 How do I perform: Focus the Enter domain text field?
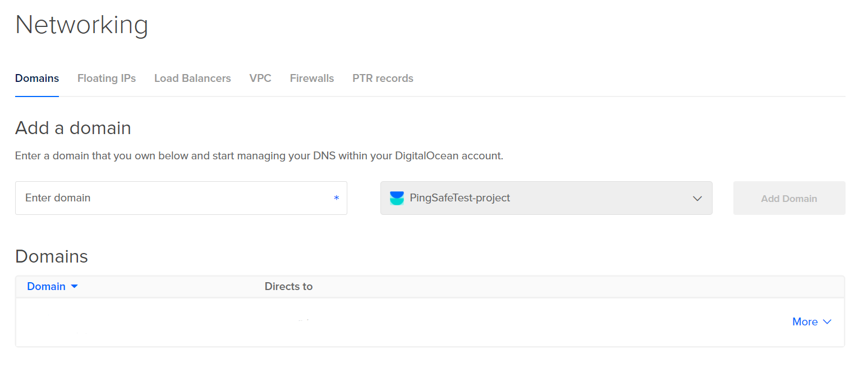[x=174, y=198]
